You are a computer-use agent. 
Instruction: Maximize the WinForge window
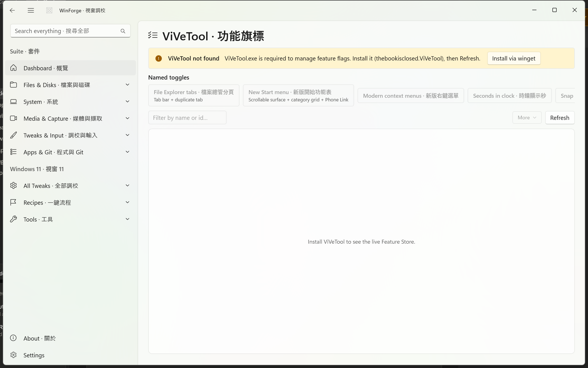(x=554, y=10)
